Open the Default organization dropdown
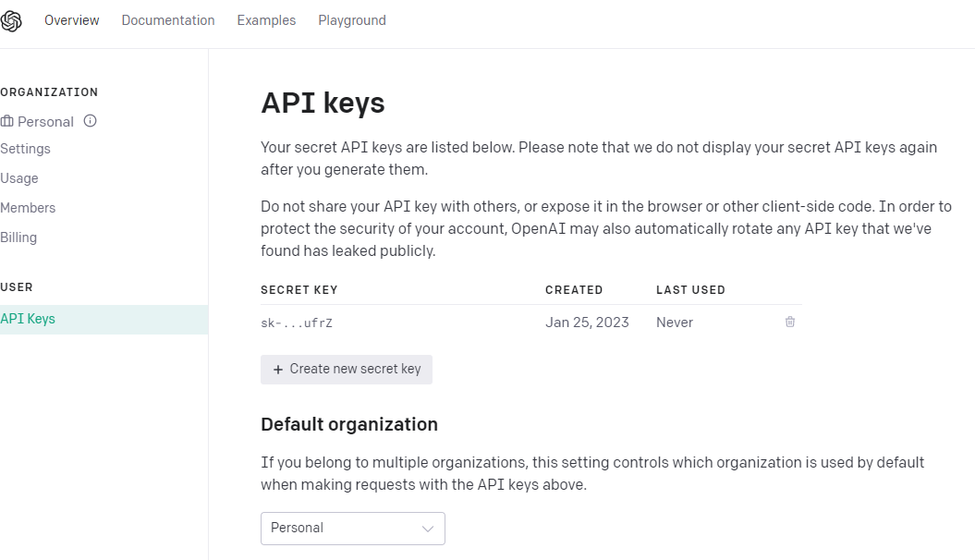Image resolution: width=975 pixels, height=560 pixels. tap(352, 529)
